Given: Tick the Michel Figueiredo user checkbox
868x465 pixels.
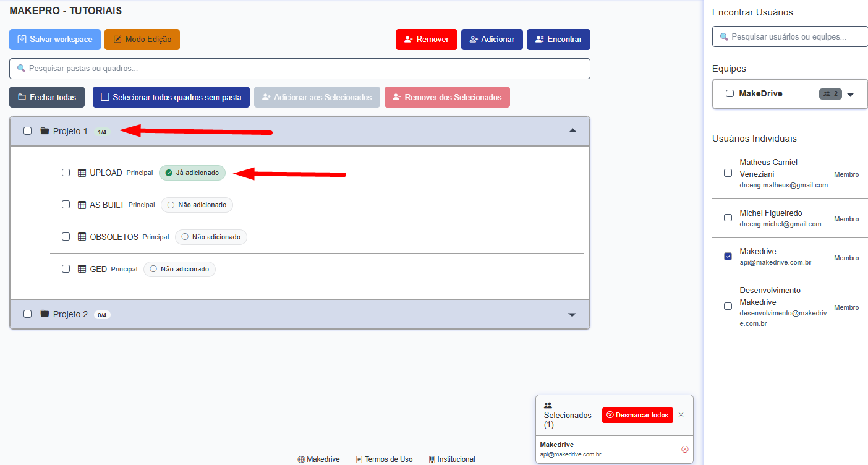Looking at the screenshot, I should coord(728,218).
